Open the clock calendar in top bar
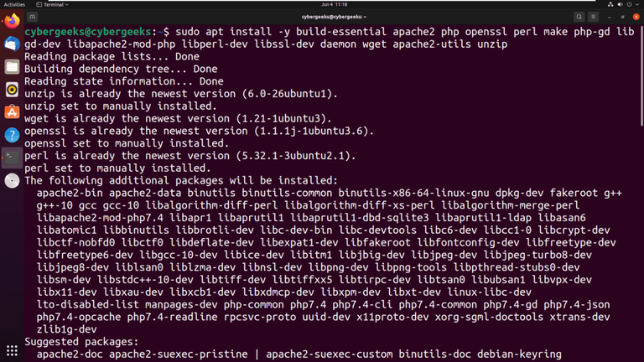This screenshot has height=362, width=644. coord(334,4)
